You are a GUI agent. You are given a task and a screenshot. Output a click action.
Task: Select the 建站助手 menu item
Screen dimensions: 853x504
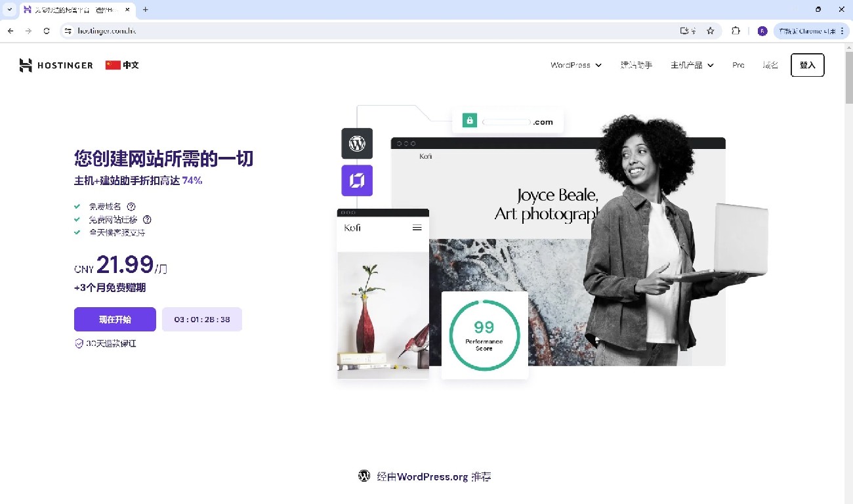(x=636, y=65)
